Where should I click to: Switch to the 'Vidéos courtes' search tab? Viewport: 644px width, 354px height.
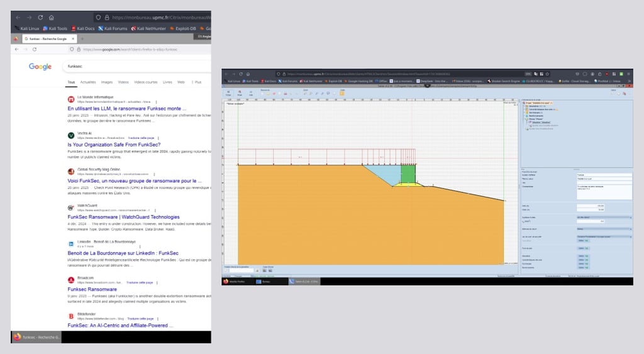click(x=146, y=82)
